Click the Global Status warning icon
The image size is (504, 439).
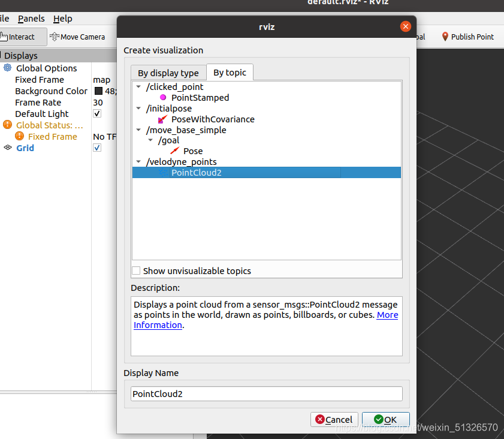point(7,125)
